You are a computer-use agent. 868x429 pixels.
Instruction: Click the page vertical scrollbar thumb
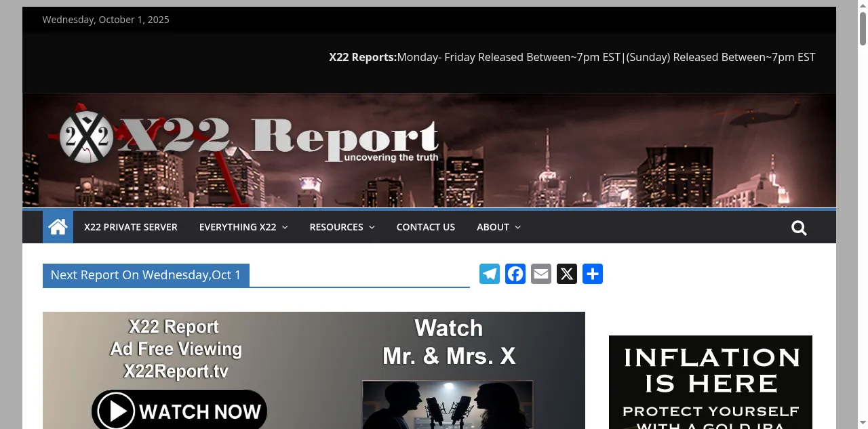(863, 29)
